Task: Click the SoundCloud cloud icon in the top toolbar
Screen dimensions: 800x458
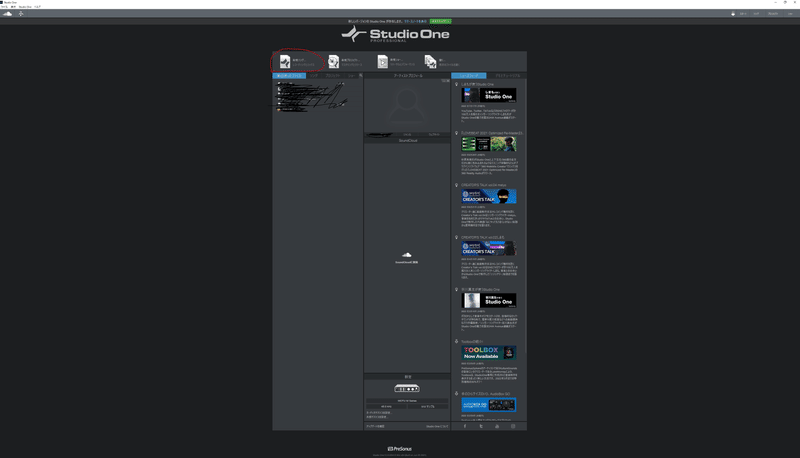Action: [x=8, y=14]
